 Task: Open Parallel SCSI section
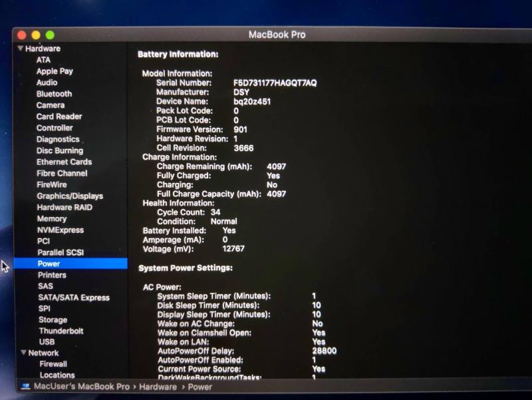[x=61, y=252]
